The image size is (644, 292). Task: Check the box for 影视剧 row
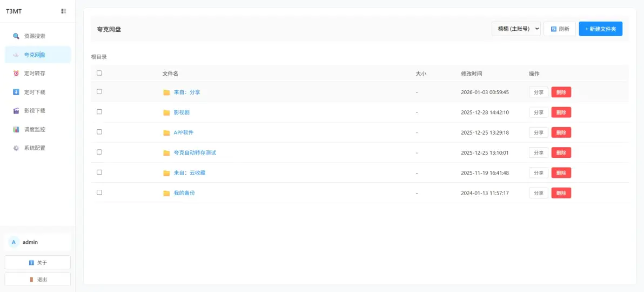[99, 112]
